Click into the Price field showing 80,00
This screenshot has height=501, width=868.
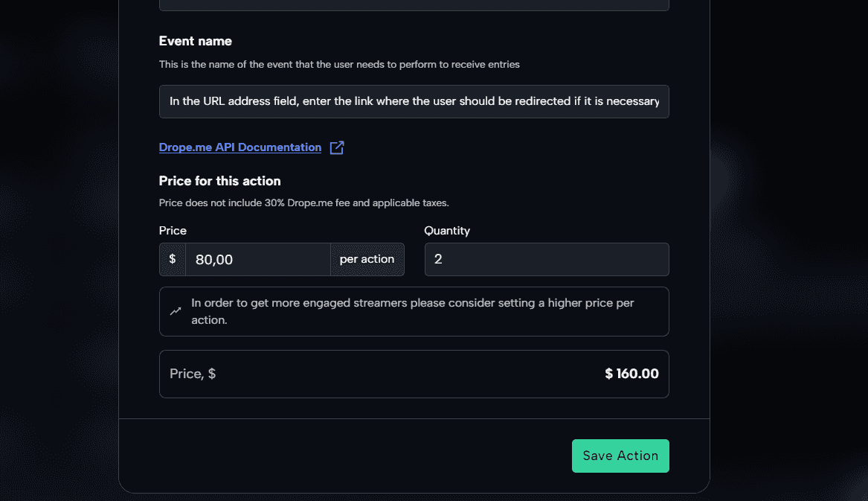tap(258, 259)
